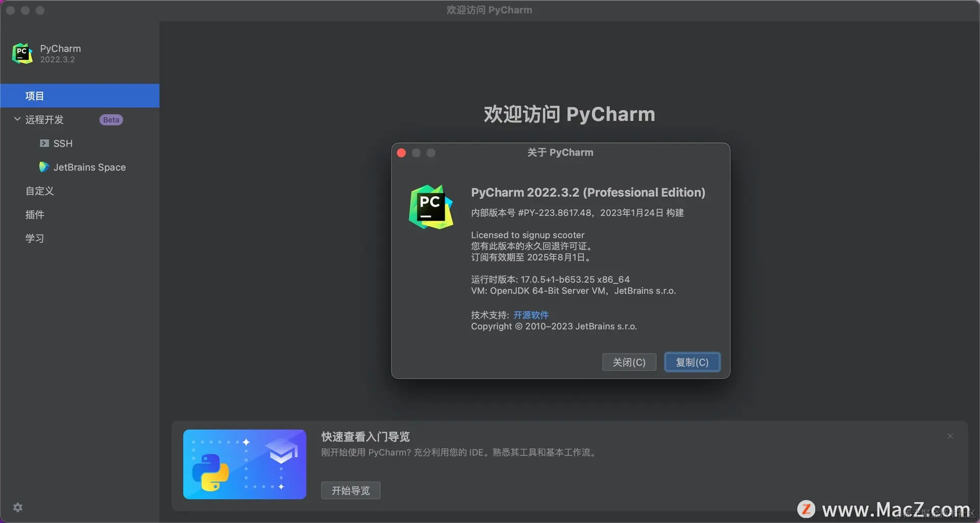Collapse the 远程开发 section chevron
The width and height of the screenshot is (980, 523).
click(x=17, y=119)
